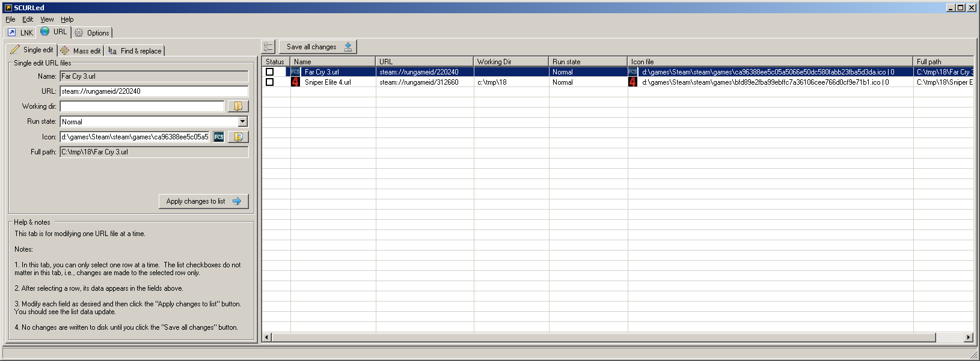Switch to the Mass edit tab
Screen dimensions: 980x361
[81, 51]
